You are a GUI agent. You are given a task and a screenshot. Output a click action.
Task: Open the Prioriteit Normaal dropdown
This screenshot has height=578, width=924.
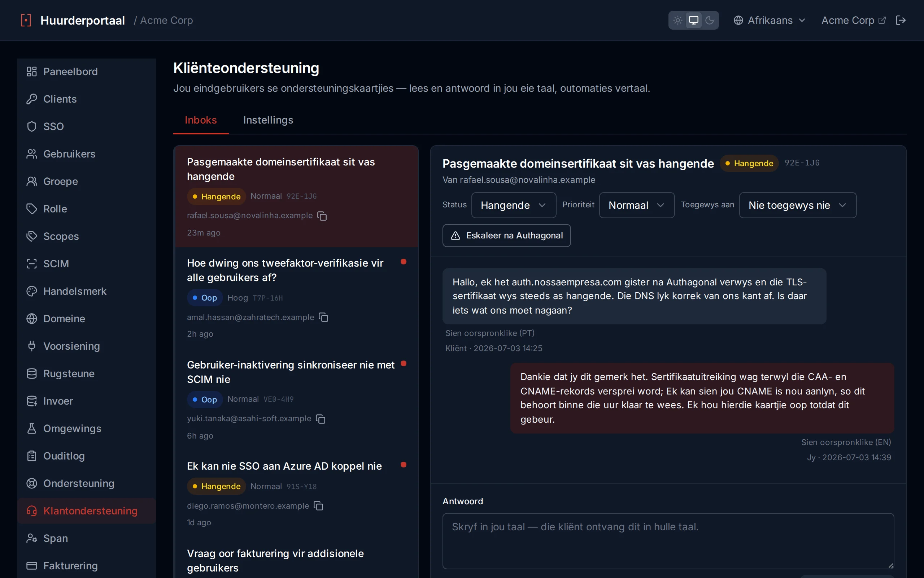point(636,205)
